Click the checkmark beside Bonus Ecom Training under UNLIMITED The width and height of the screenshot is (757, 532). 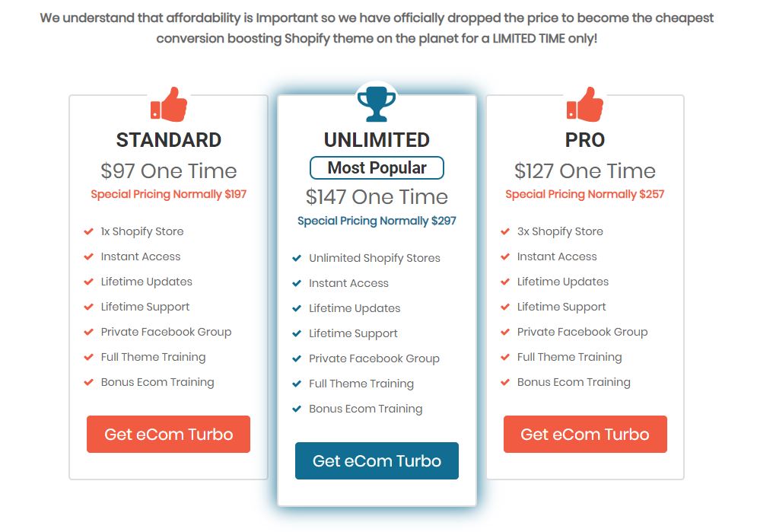(x=297, y=409)
